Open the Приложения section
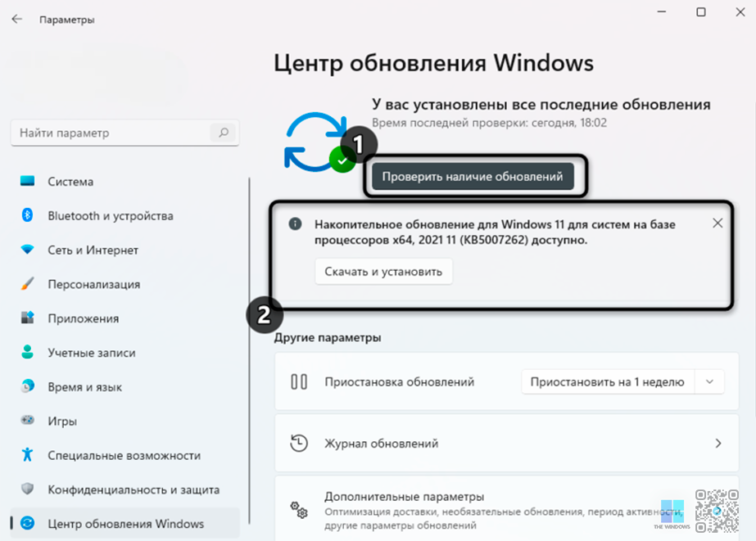Screen dimensions: 756x541 (x=124, y=318)
